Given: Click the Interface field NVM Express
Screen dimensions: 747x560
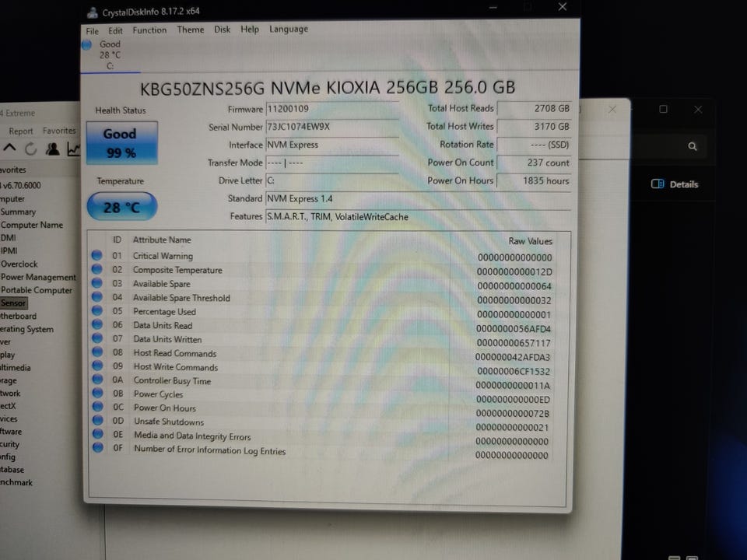Looking at the screenshot, I should [332, 145].
